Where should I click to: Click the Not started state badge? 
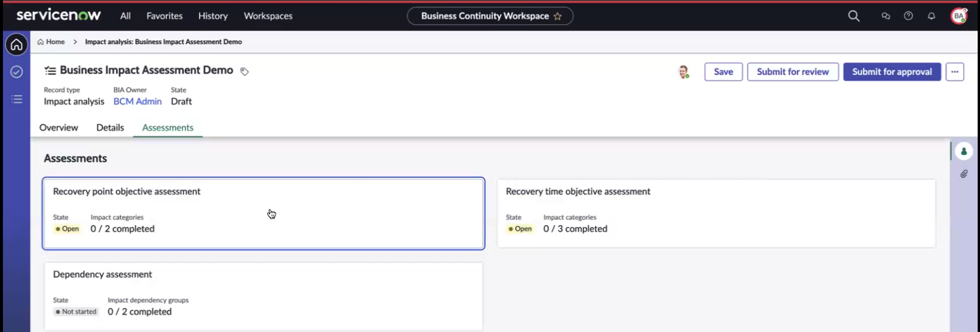76,312
